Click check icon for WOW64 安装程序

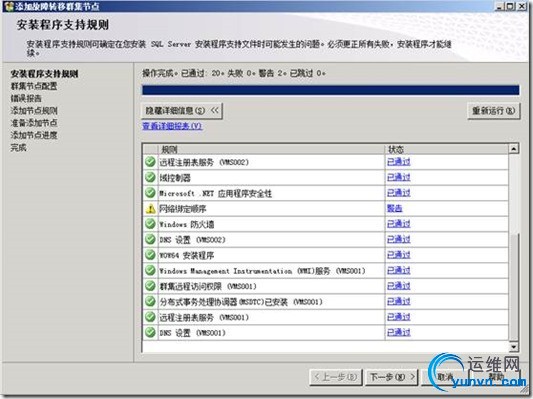150,255
